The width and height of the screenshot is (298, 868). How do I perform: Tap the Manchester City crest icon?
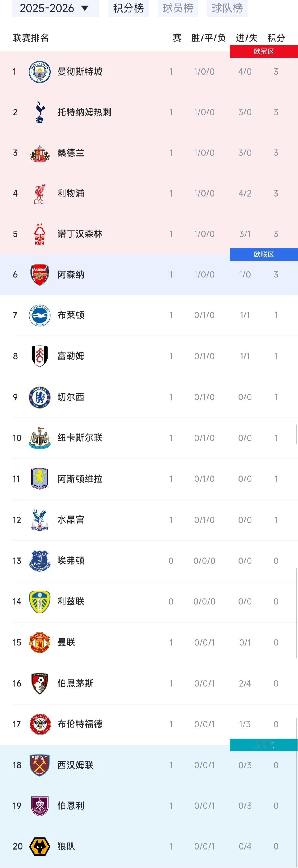tap(40, 72)
